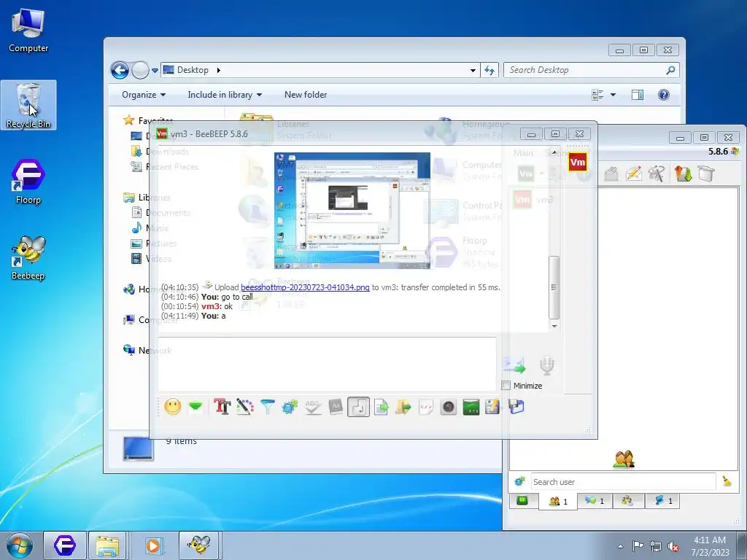Click the Explorer back arrow button
The width and height of the screenshot is (747, 560).
pyautogui.click(x=120, y=71)
